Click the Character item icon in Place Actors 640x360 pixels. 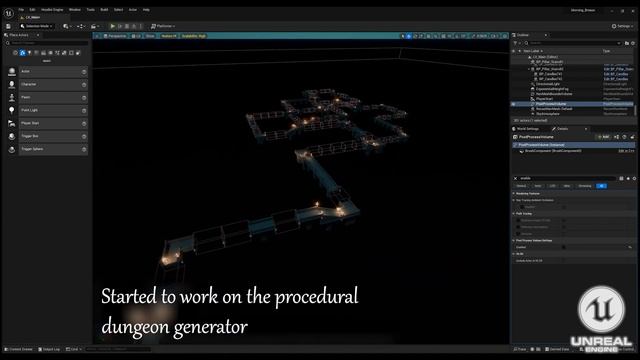coord(12,84)
